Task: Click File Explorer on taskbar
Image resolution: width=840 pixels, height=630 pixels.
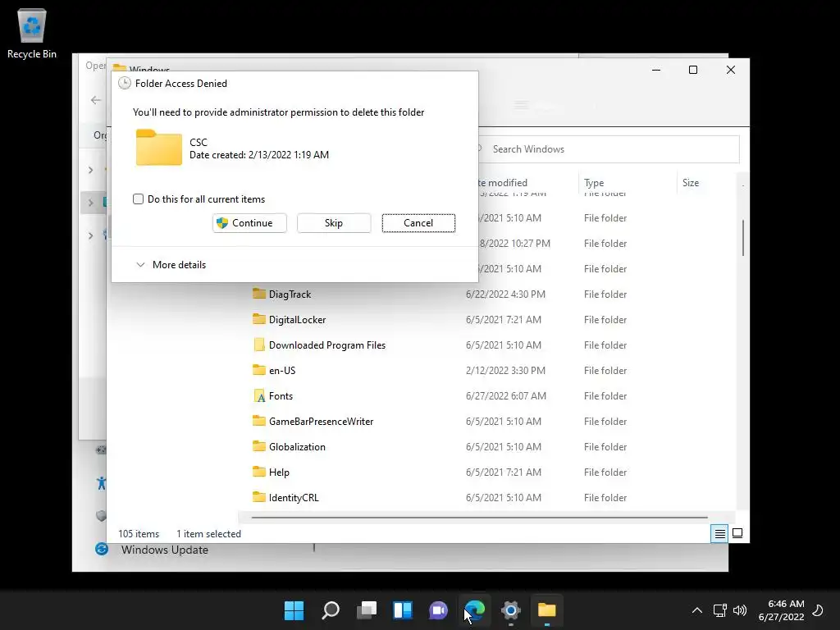Action: (x=547, y=610)
